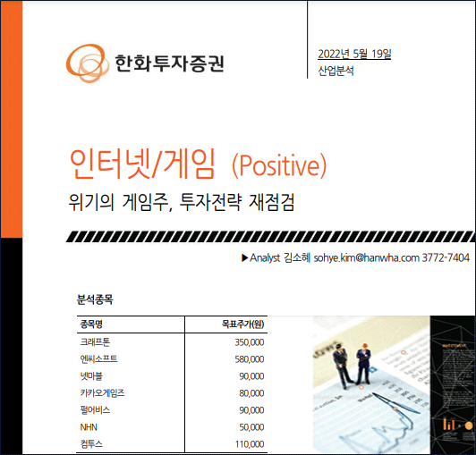Select the 넷마블 row name
This screenshot has height=455, width=476.
[x=91, y=376]
